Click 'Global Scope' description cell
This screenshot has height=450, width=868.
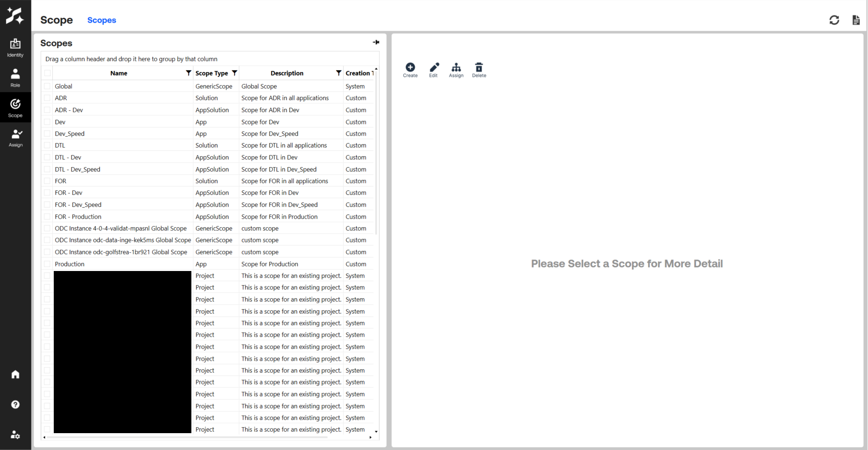click(x=259, y=86)
